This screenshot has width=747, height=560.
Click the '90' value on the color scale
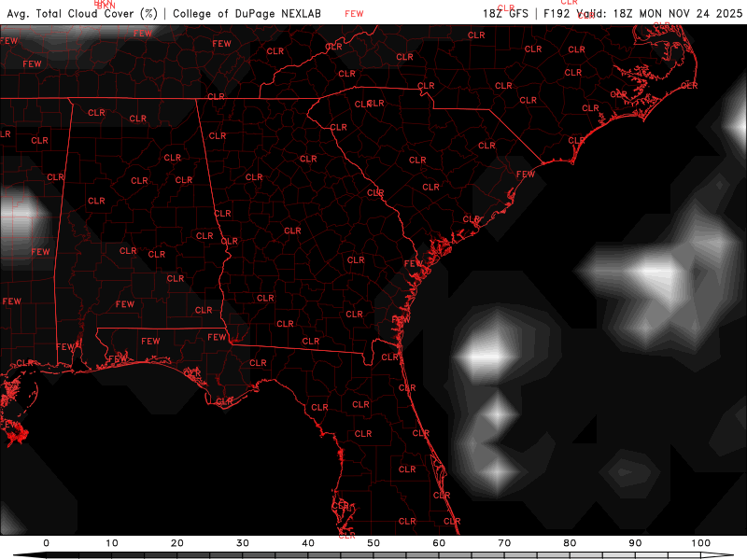635,543
